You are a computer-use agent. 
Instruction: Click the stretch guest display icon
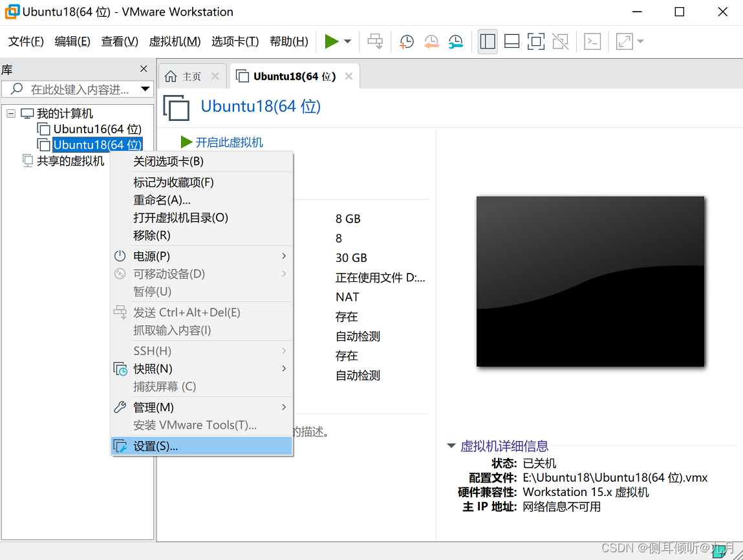(624, 41)
